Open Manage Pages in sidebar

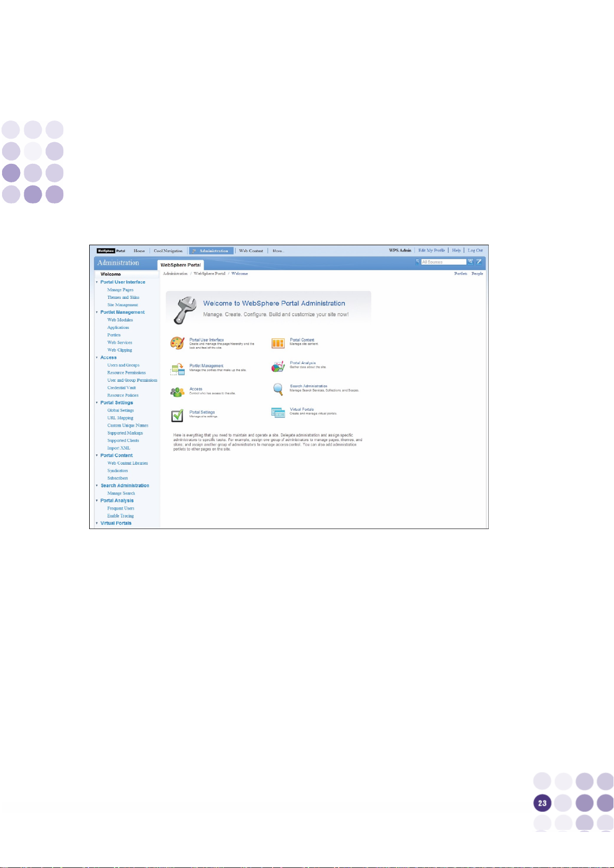pos(120,290)
